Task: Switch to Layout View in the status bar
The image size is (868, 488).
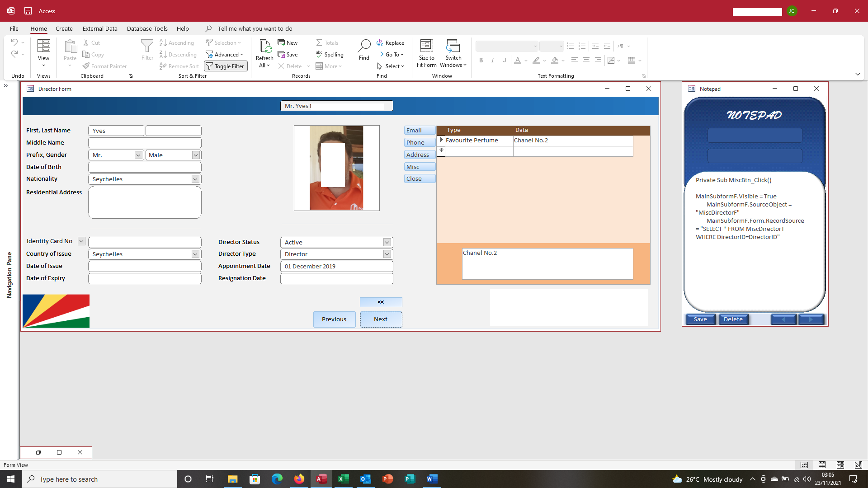Action: [840, 465]
